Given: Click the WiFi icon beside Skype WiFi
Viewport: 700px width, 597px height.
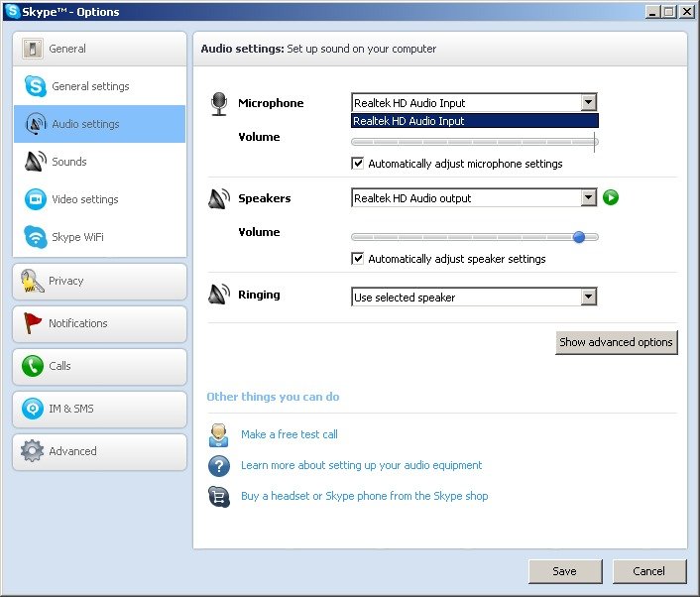Looking at the screenshot, I should pos(36,237).
